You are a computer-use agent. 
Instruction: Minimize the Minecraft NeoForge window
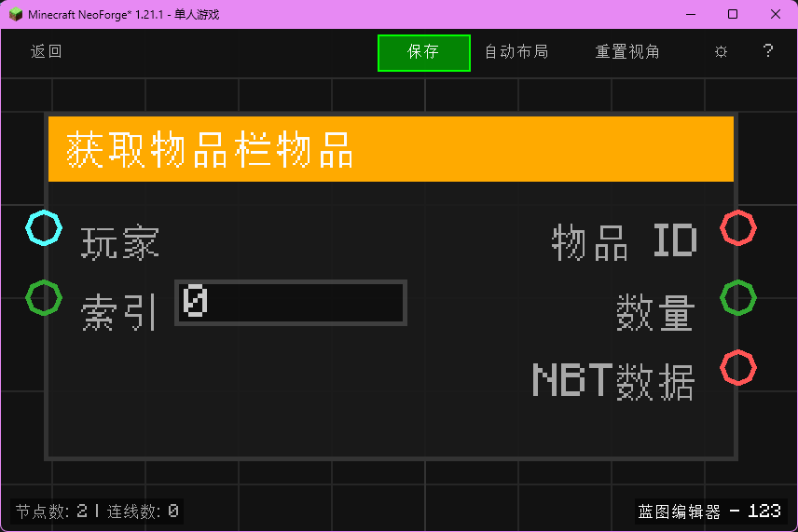[x=691, y=14]
